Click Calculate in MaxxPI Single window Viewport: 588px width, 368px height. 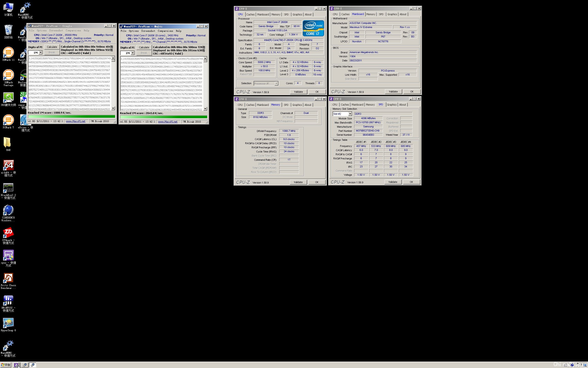52,47
